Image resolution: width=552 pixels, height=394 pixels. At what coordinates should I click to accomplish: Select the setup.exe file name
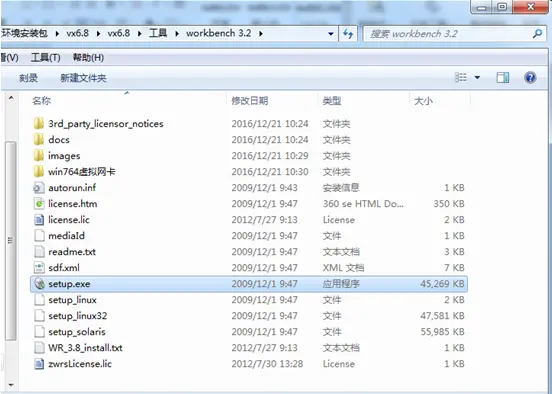[x=69, y=284]
